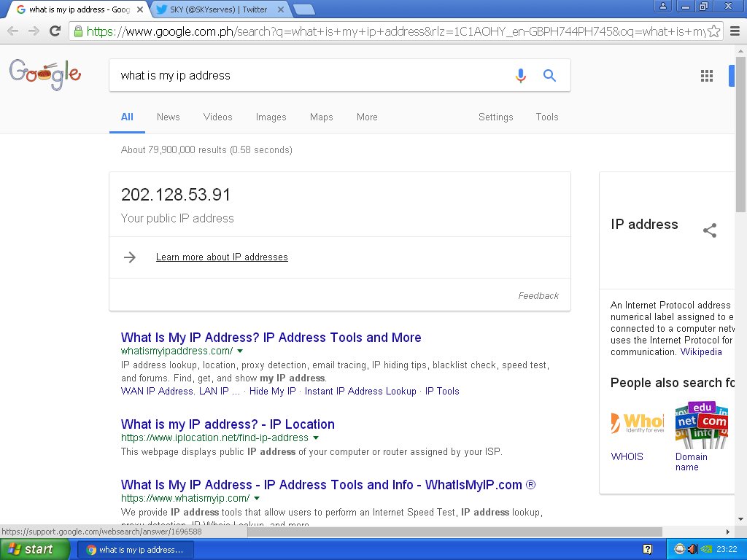Start voice search with the microphone icon
747x560 pixels.
coord(521,75)
